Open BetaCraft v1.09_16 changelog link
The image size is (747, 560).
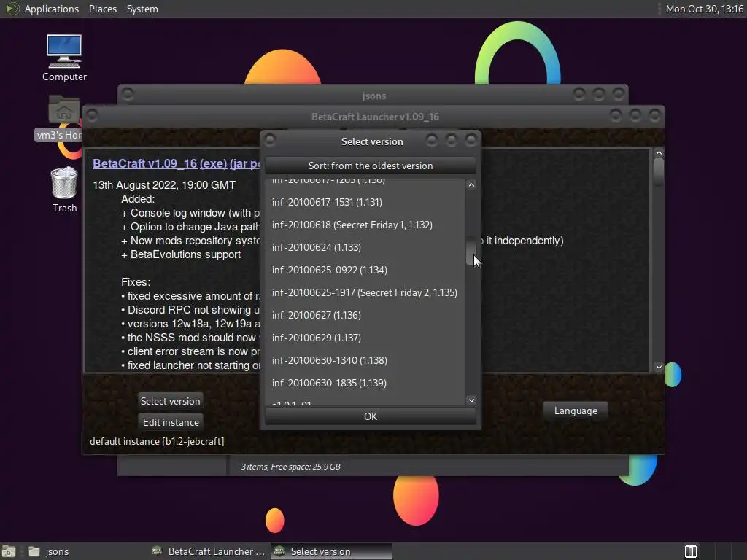click(145, 163)
